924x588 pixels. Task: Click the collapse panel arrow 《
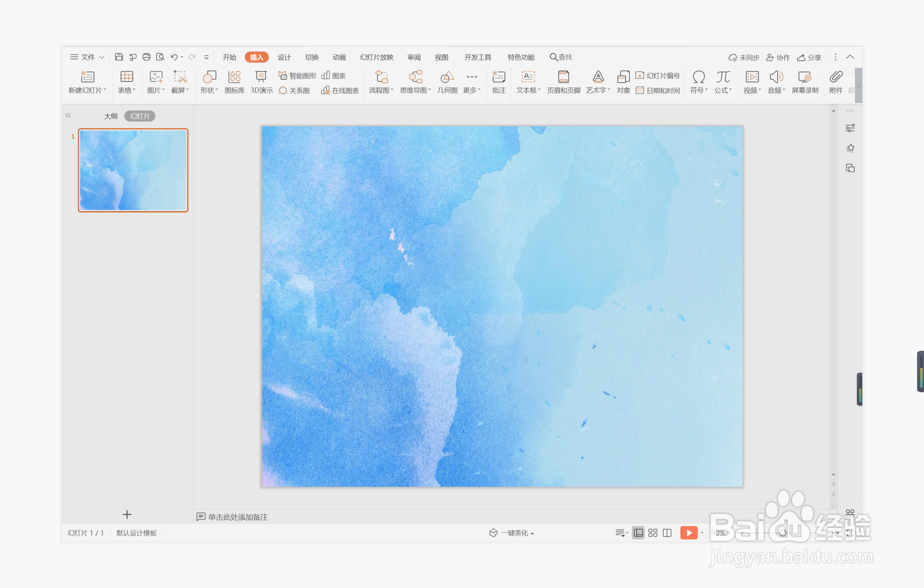point(67,115)
